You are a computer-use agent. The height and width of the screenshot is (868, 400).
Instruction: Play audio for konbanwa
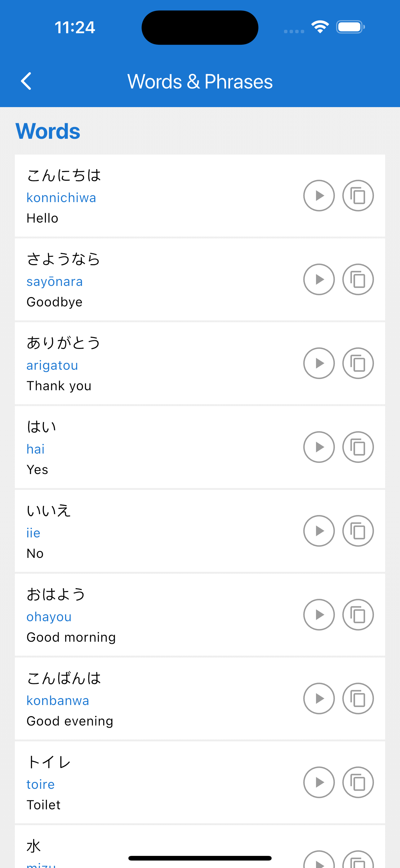pos(319,698)
